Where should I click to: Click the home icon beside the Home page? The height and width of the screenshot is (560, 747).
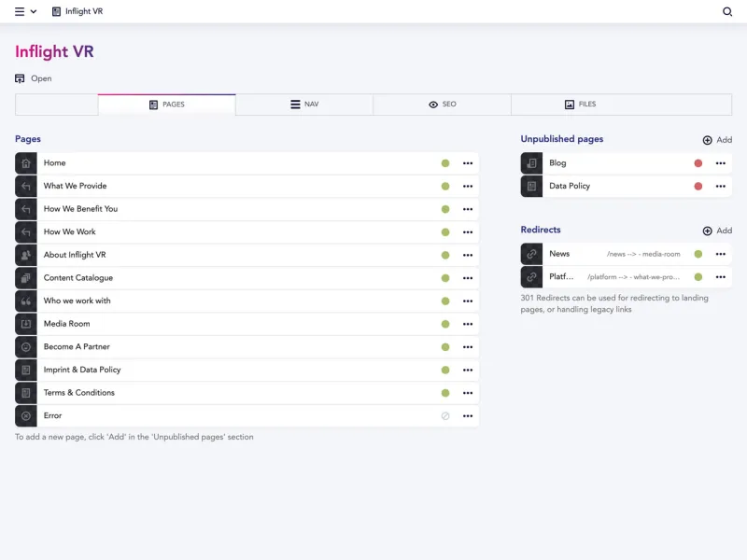coord(25,162)
